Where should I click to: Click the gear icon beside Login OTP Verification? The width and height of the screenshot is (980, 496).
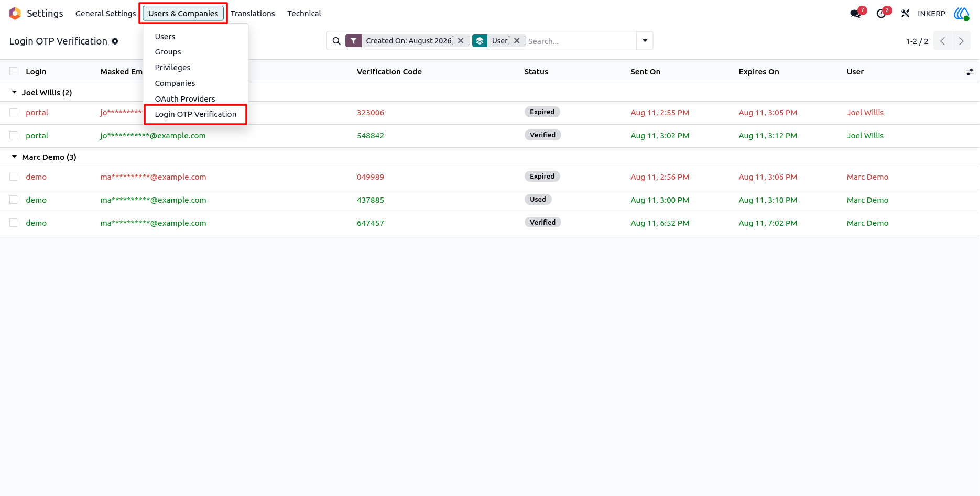pyautogui.click(x=115, y=41)
